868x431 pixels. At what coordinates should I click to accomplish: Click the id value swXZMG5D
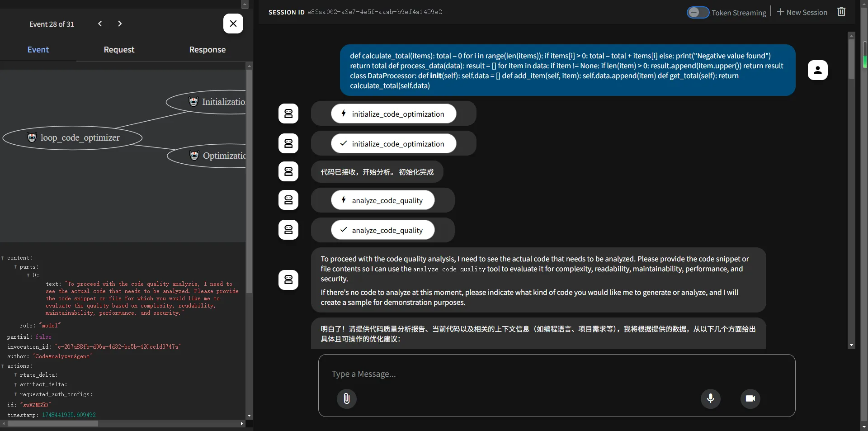(36, 405)
